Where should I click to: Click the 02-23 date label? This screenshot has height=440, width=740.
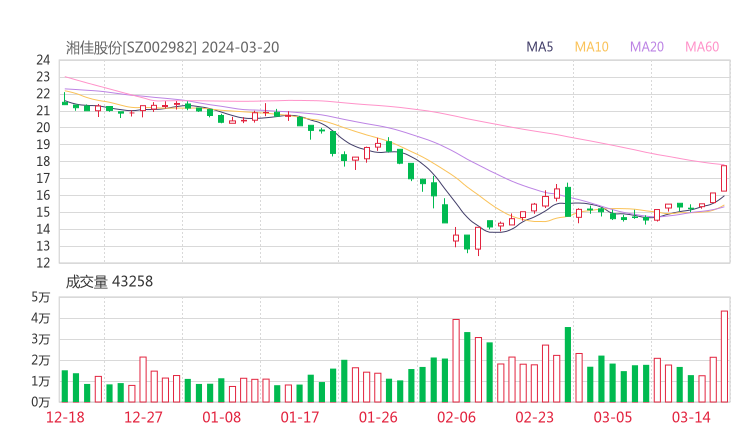[534, 417]
